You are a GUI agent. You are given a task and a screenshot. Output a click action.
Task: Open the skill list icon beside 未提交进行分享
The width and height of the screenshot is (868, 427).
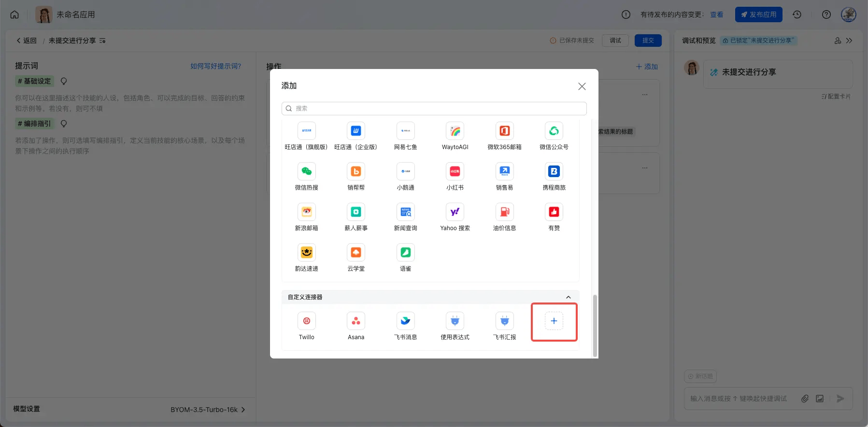(102, 41)
